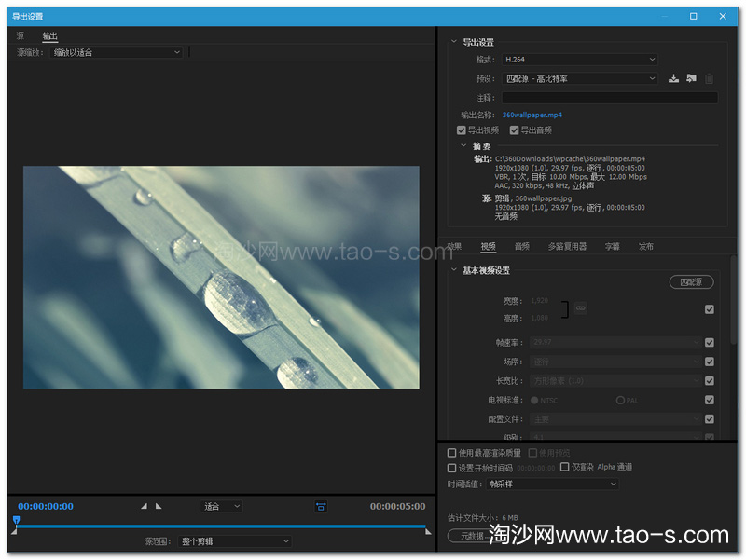This screenshot has height=560, width=746.
Task: Click the blue Export Frame camera icon
Action: [x=320, y=505]
